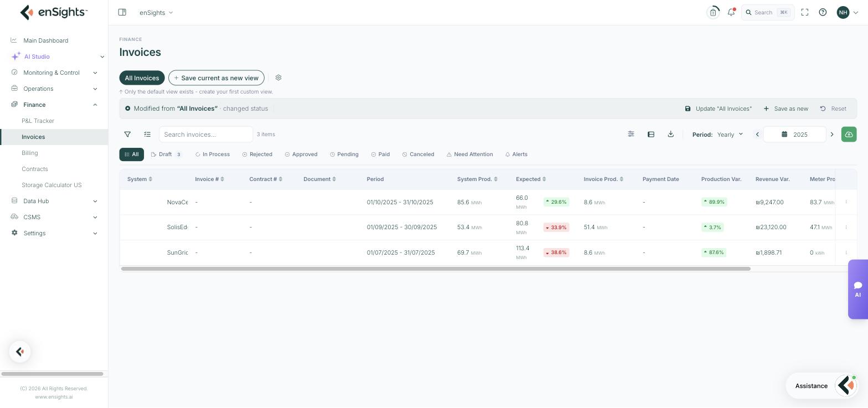
Task: Expand the Monitoring & Control menu
Action: pyautogui.click(x=54, y=73)
